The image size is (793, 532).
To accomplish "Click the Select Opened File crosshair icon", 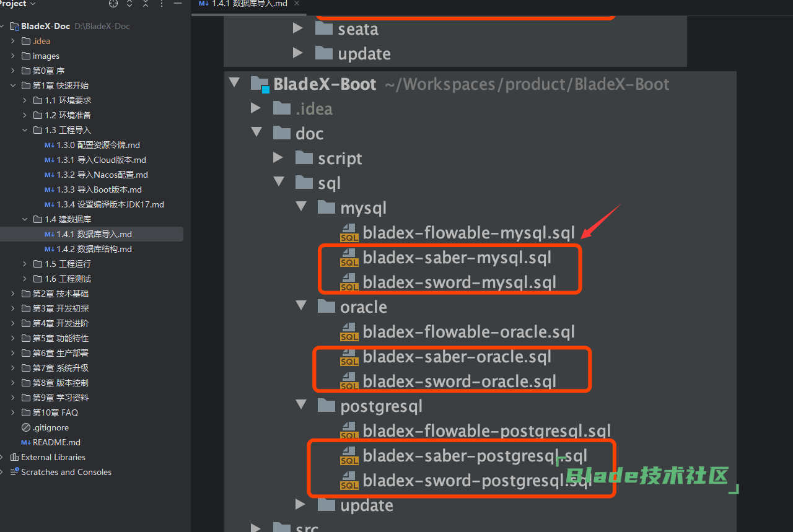I will (113, 4).
